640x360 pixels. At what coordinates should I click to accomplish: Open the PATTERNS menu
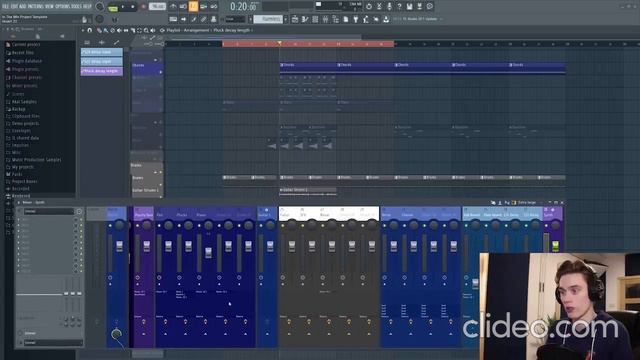click(36, 7)
